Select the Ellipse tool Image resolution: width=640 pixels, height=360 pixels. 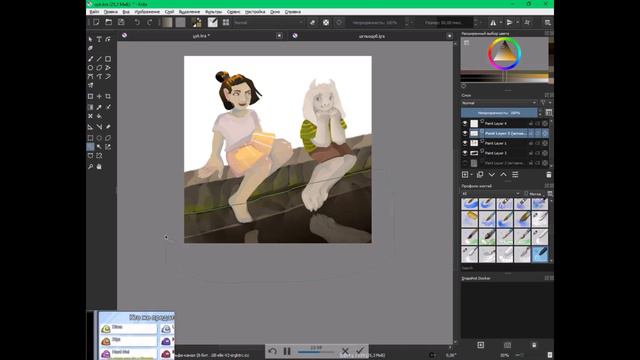click(x=90, y=68)
